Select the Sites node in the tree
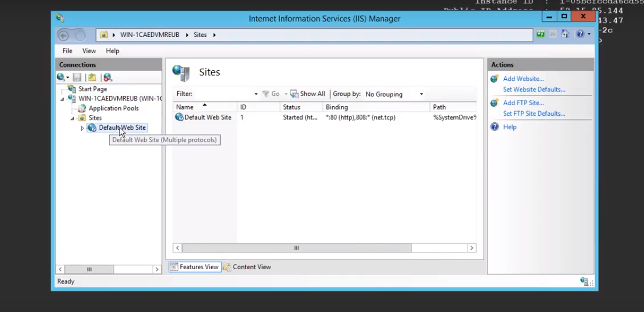 [95, 118]
